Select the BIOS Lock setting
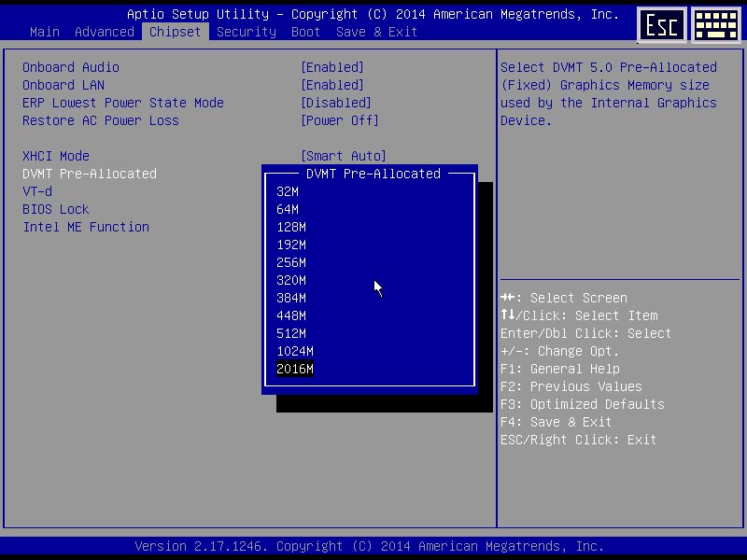This screenshot has width=747, height=560. click(x=56, y=209)
